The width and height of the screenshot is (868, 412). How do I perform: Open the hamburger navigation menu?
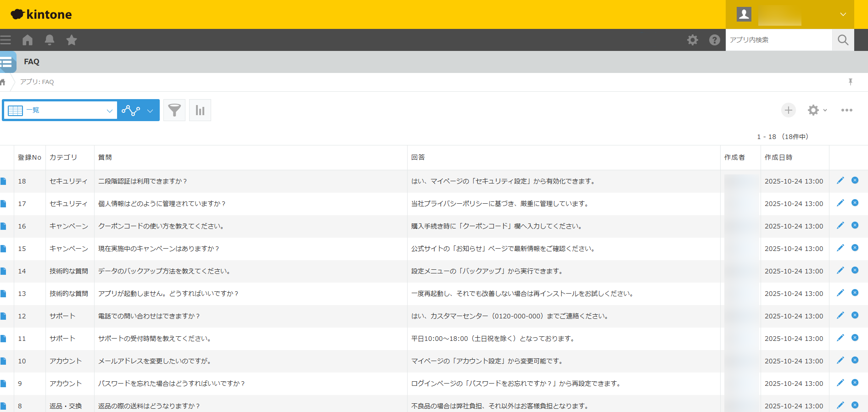tap(6, 40)
